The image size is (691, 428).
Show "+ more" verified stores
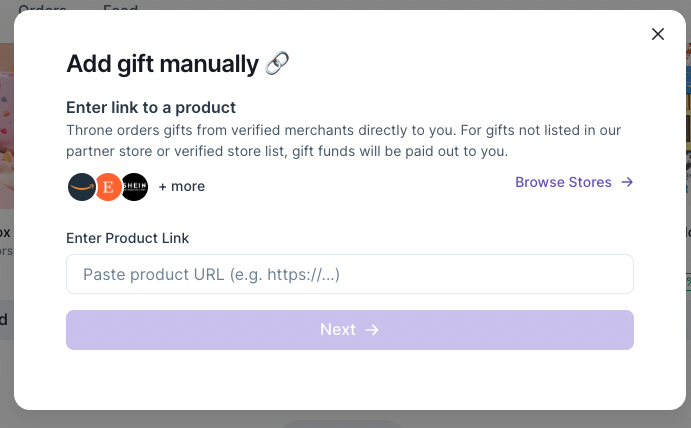click(181, 186)
